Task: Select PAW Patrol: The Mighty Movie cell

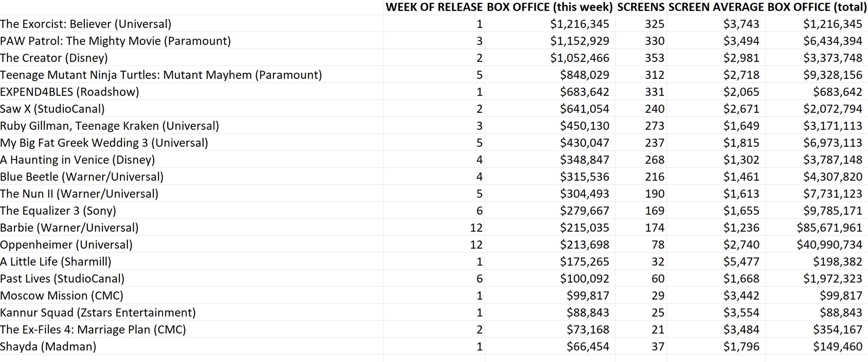Action: (x=192, y=41)
